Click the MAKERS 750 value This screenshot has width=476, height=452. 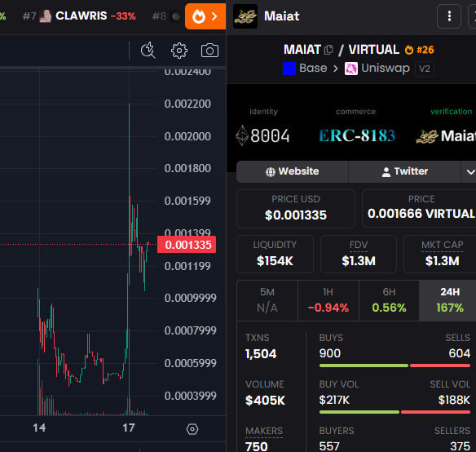coord(257,446)
